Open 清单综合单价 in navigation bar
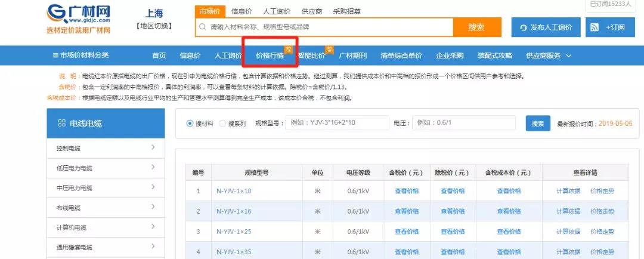This screenshot has width=644, height=259. [401, 55]
